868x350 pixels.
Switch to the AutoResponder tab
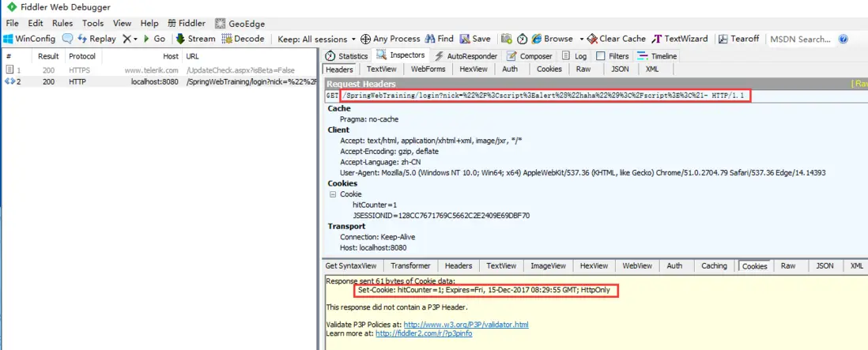(466, 56)
